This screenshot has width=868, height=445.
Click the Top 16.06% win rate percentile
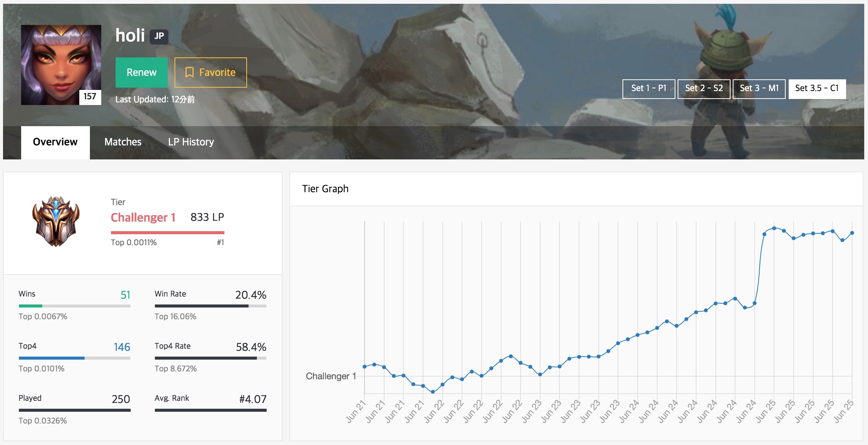176,317
